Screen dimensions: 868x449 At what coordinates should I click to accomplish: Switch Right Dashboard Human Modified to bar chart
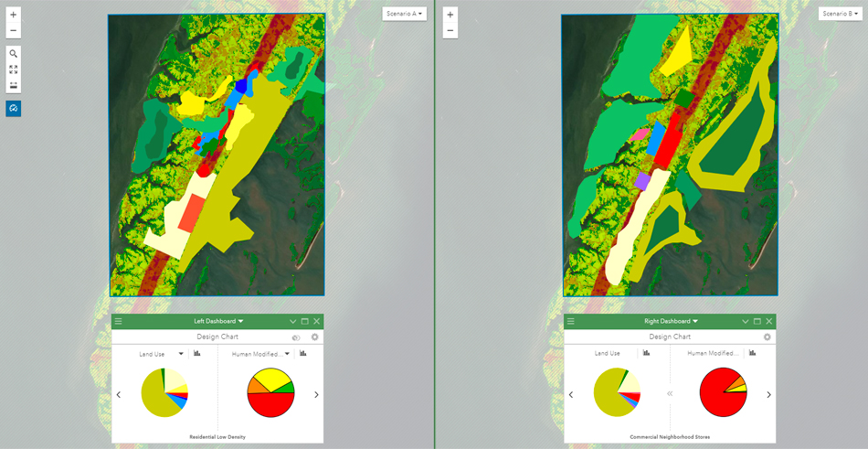coord(752,353)
